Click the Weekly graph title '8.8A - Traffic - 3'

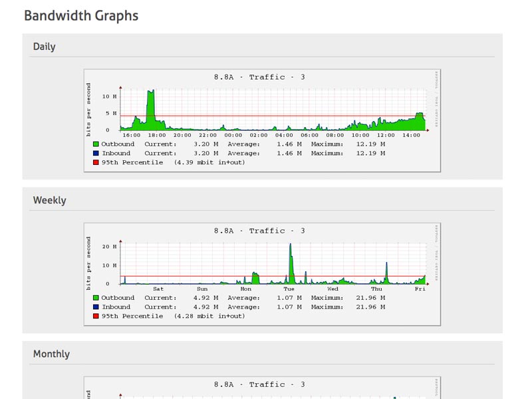pos(259,231)
